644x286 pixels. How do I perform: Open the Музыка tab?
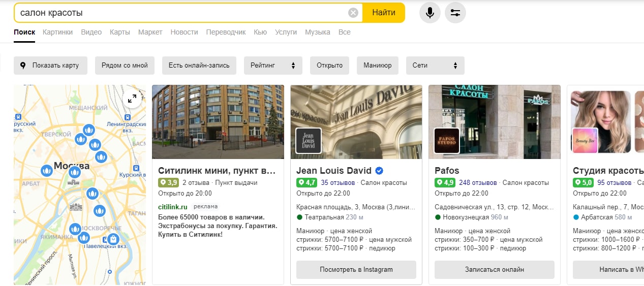[x=318, y=32]
